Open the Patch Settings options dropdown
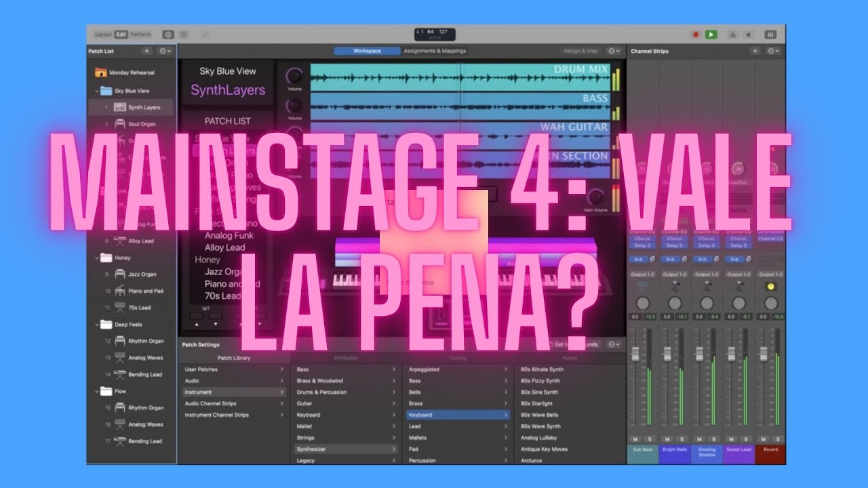The height and width of the screenshot is (488, 868). (x=614, y=344)
